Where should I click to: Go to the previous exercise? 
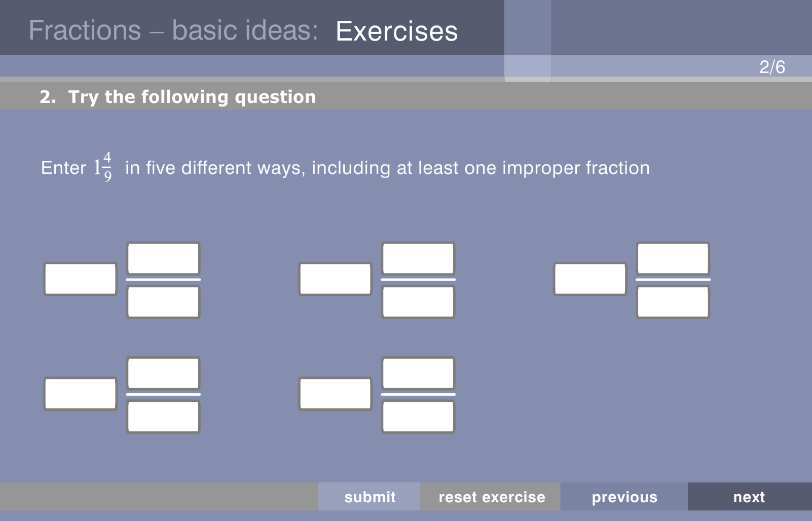pos(624,497)
